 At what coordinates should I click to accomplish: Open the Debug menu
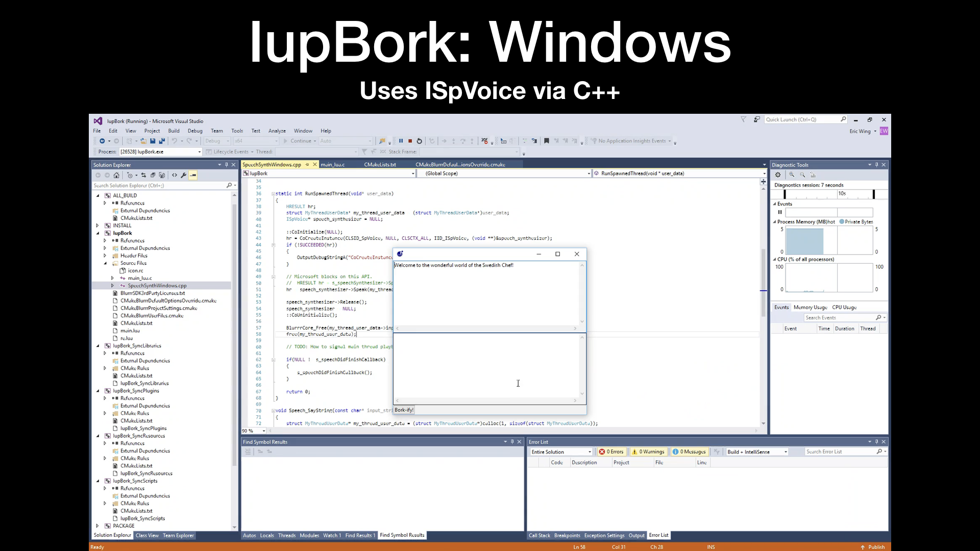pyautogui.click(x=195, y=131)
